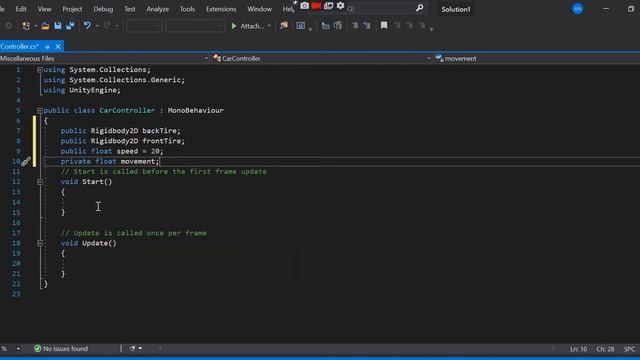This screenshot has height=360, width=640.
Task: Click the New Item toolbar icon
Action: pos(26,26)
